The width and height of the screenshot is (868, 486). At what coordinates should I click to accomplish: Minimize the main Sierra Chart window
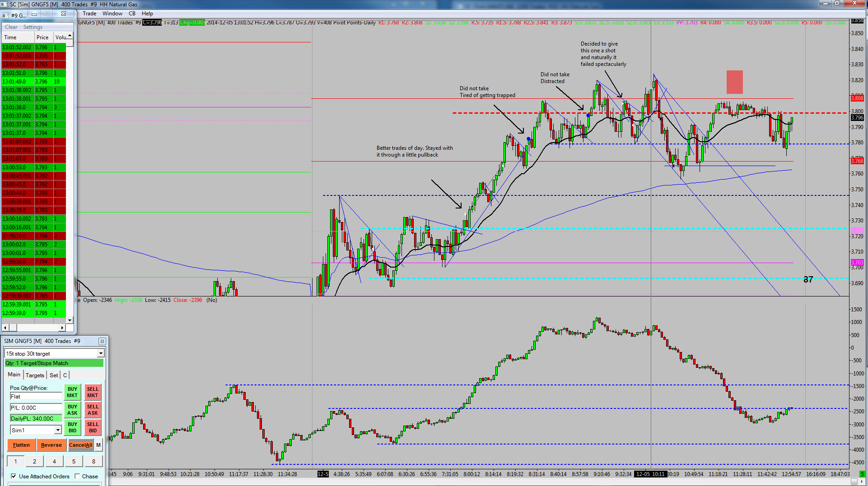coord(825,4)
